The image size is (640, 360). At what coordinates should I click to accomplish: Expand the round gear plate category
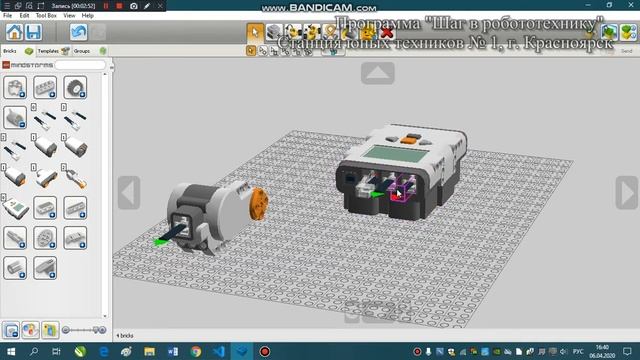coord(45,238)
